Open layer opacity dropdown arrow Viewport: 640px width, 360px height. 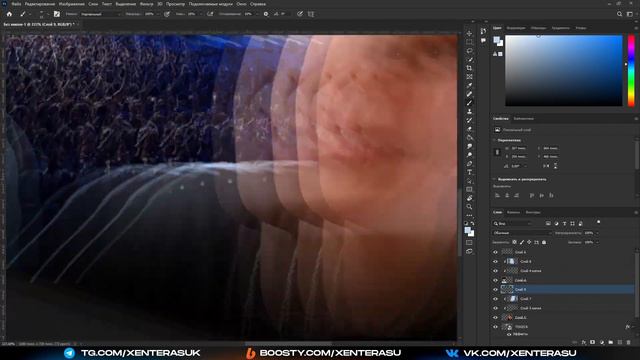click(x=597, y=233)
